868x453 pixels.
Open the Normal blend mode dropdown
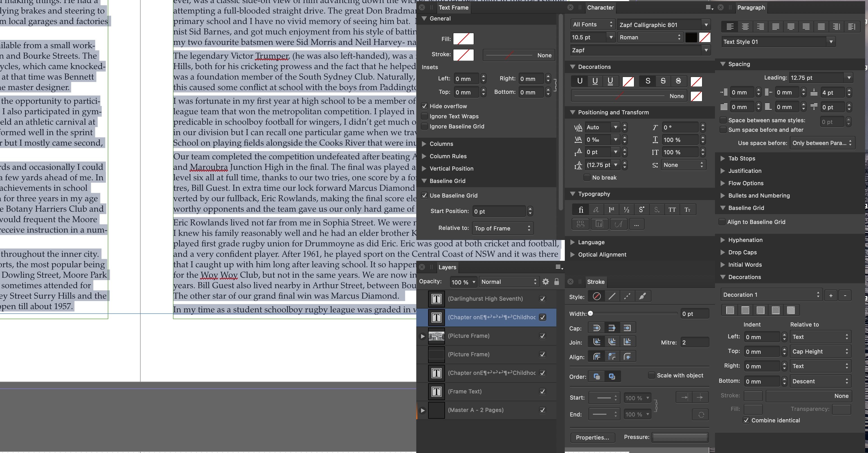tap(509, 282)
